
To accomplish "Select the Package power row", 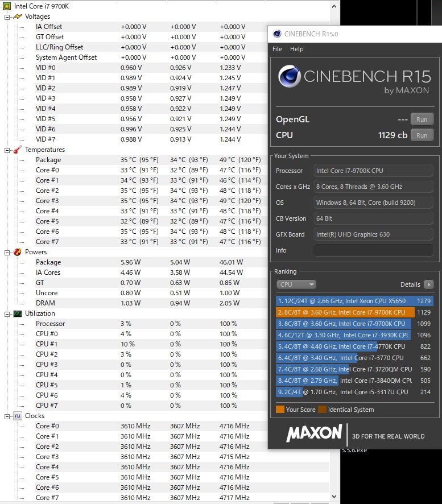I will [150, 262].
